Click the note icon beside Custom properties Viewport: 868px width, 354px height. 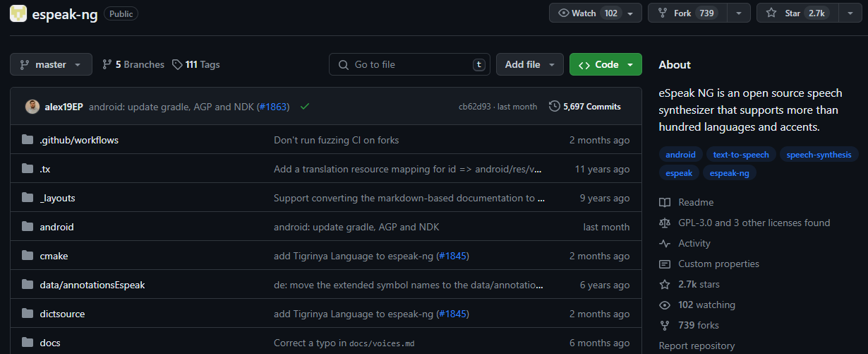(665, 264)
